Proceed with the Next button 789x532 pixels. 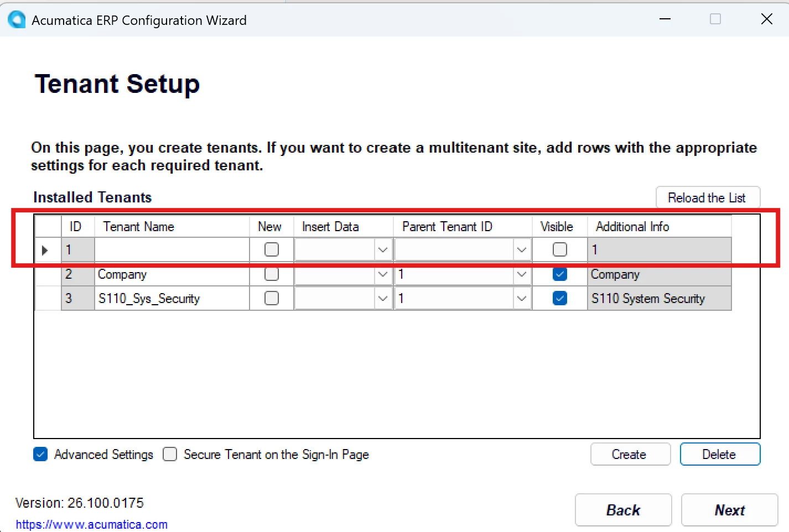pyautogui.click(x=729, y=510)
